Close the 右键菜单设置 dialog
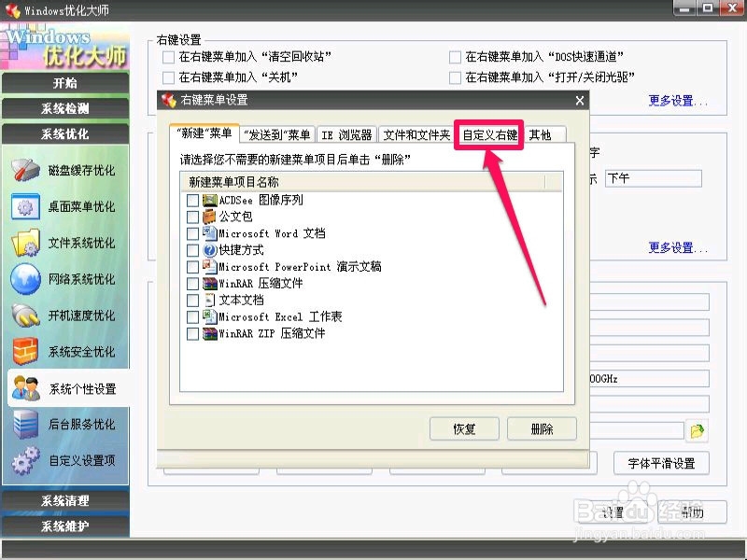 [580, 101]
